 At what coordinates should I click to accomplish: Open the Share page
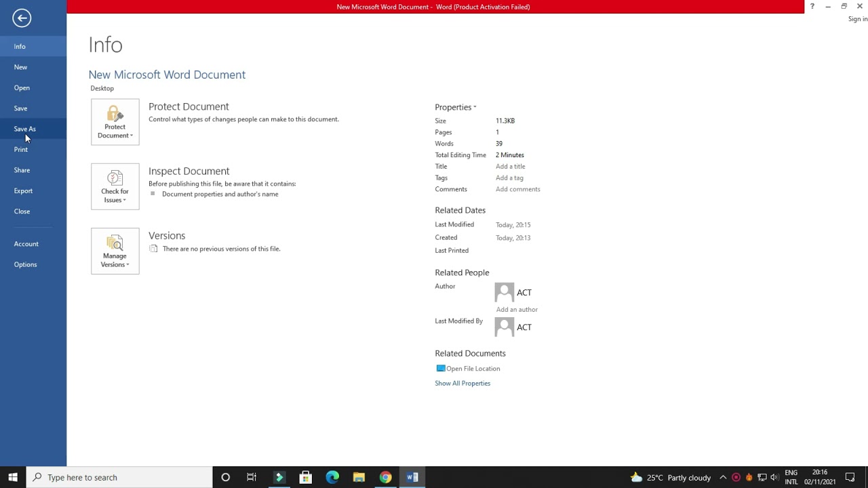33,170
